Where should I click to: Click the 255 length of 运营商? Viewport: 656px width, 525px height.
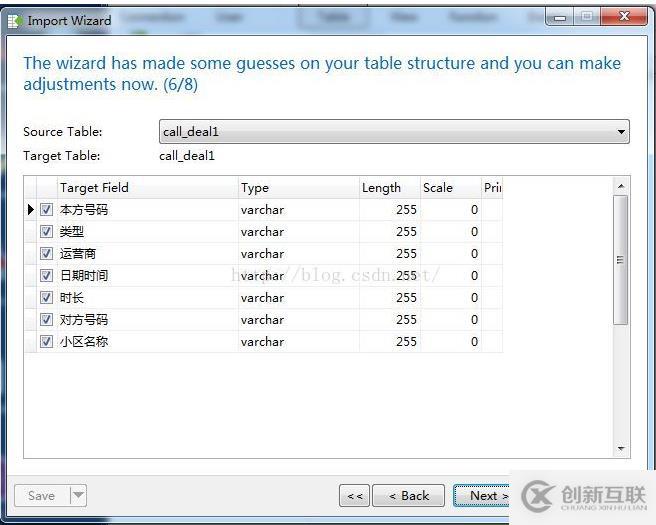406,254
